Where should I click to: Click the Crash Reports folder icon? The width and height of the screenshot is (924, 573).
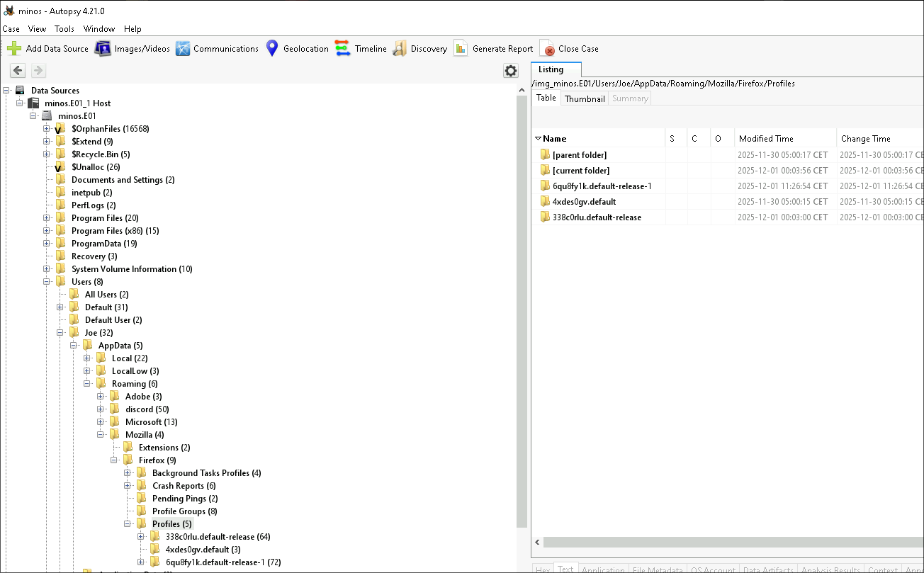pyautogui.click(x=141, y=486)
